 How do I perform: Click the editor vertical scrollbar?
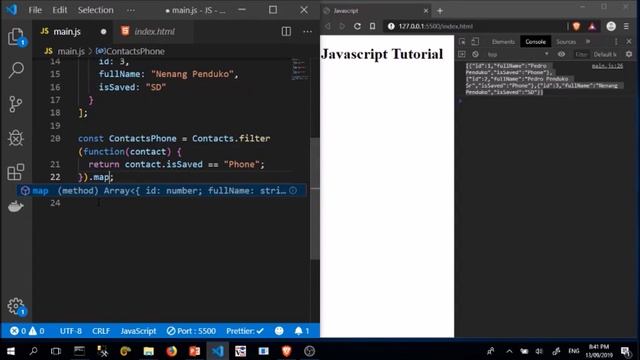tap(315, 198)
